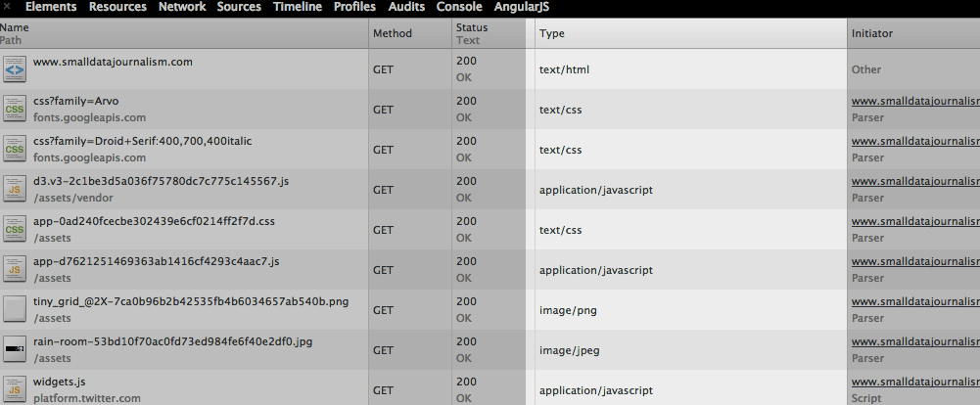This screenshot has height=405, width=980.
Task: Click the JS icon for widgets.js
Action: point(15,389)
